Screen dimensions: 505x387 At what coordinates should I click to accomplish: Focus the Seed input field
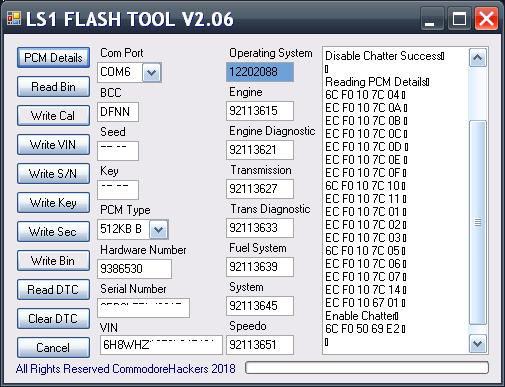coord(118,151)
